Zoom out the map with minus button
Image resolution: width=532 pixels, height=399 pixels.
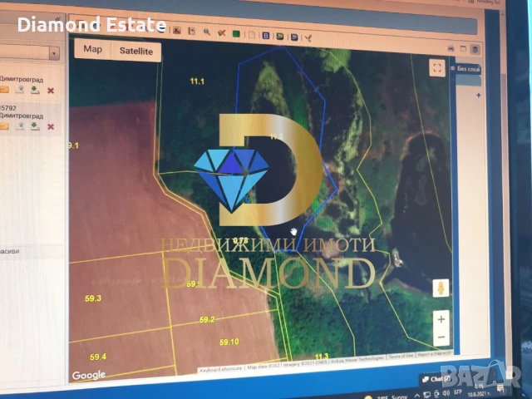[x=441, y=337]
